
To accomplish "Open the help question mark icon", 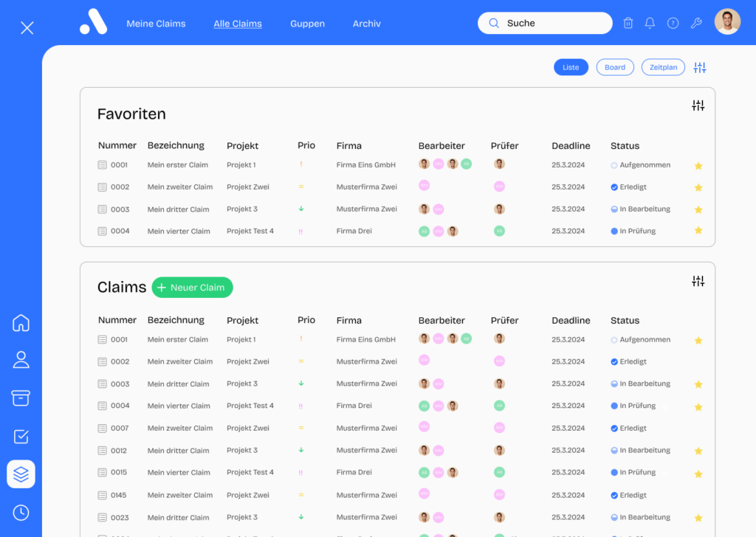I will pos(673,23).
